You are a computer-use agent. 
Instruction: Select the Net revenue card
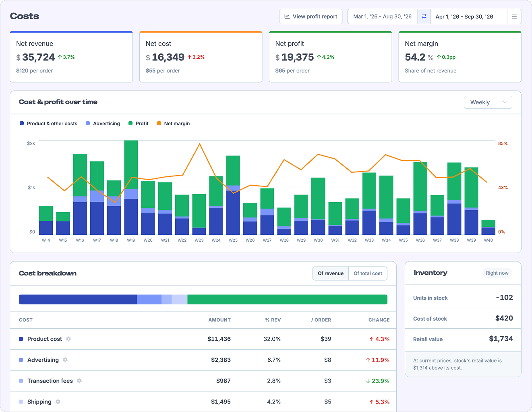(x=71, y=57)
